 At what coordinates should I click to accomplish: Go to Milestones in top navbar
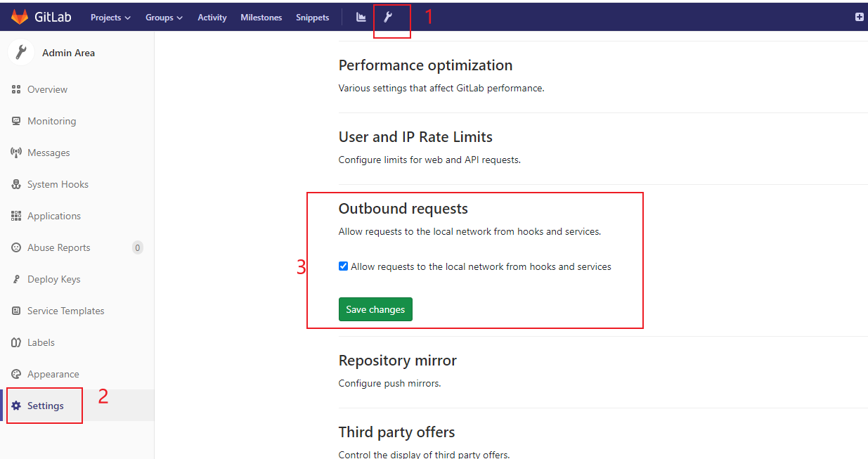click(x=261, y=18)
